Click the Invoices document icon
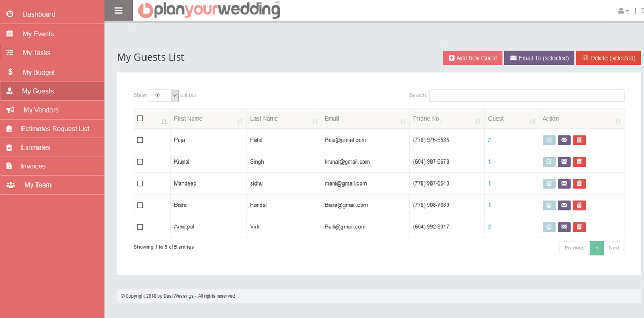The image size is (644, 318). pyautogui.click(x=9, y=166)
